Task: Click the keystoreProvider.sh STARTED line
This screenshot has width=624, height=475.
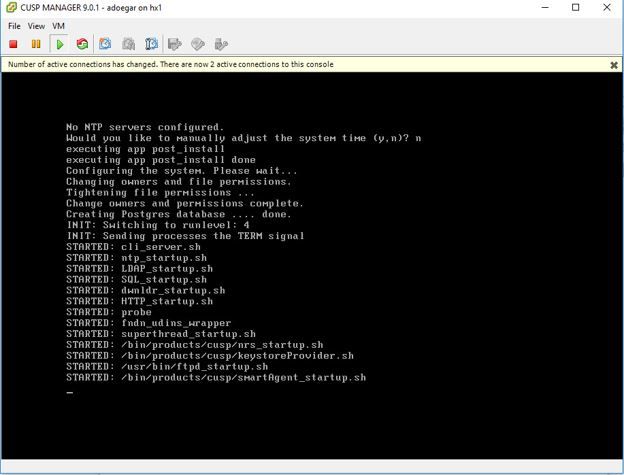Action: click(x=210, y=356)
